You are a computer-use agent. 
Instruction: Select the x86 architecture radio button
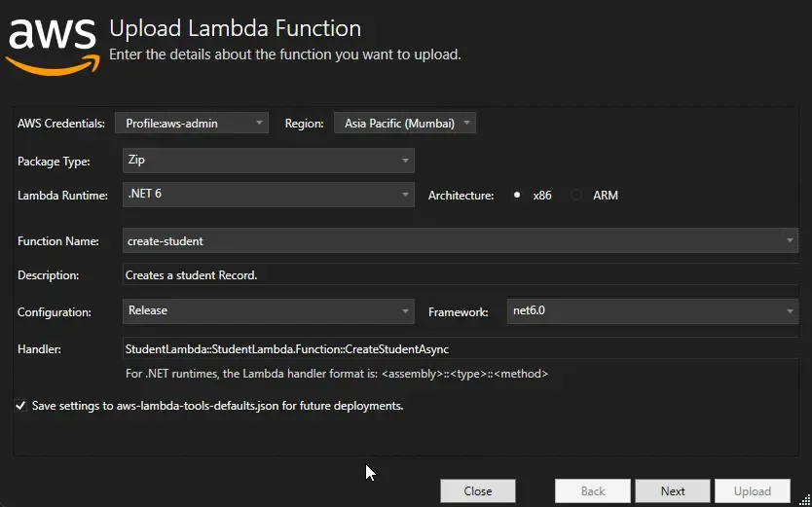tap(517, 195)
